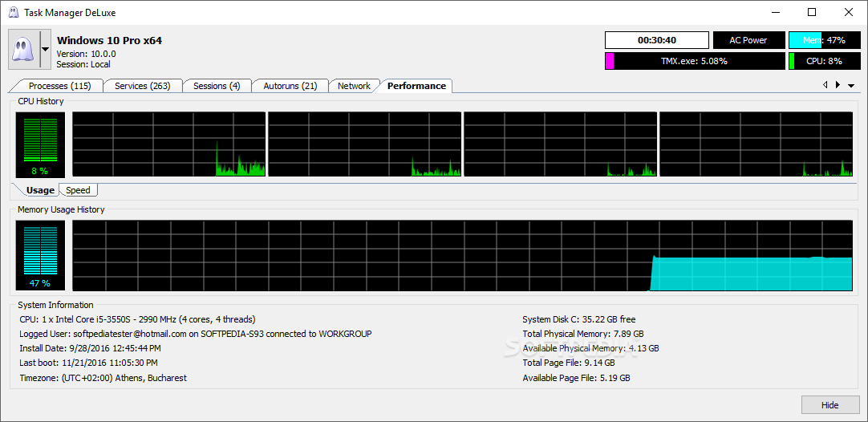Open the tab list dropdown arrow
This screenshot has height=422, width=868.
[851, 85]
